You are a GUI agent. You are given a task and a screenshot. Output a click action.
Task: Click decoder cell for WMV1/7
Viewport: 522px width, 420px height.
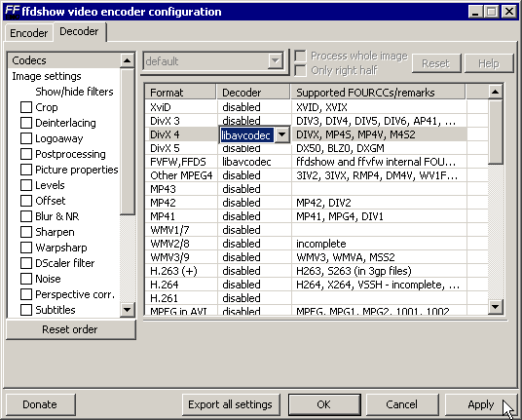pos(253,230)
